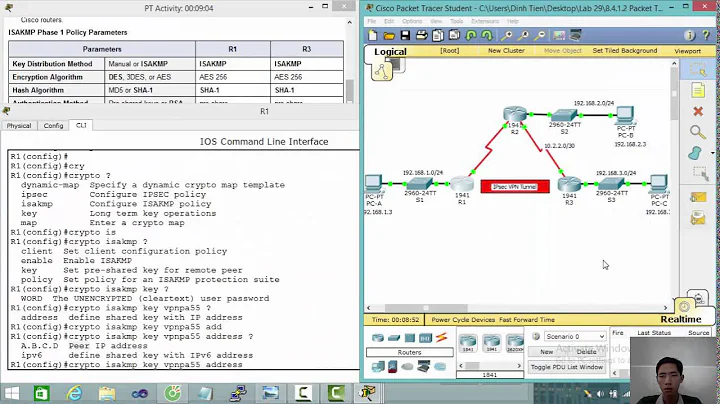The height and width of the screenshot is (404, 720).
Task: Open the Extensions menu
Action: coord(485,21)
